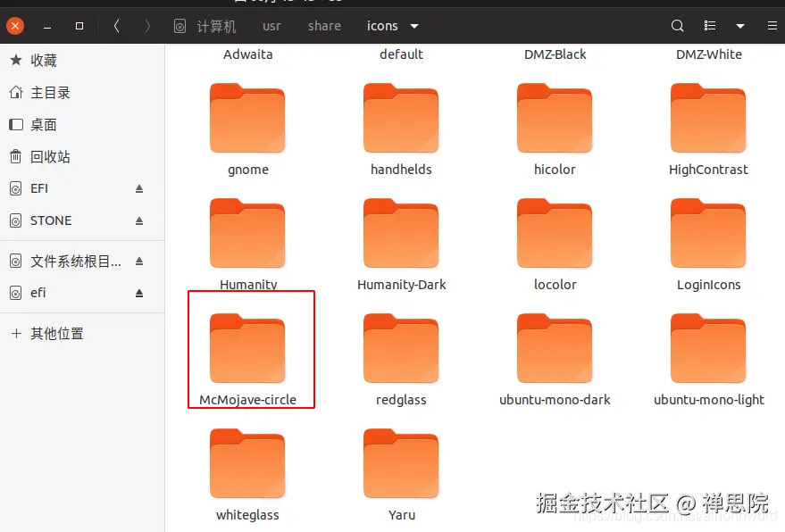This screenshot has height=532, width=785.
Task: Click the list view toggle icon
Action: point(708,26)
